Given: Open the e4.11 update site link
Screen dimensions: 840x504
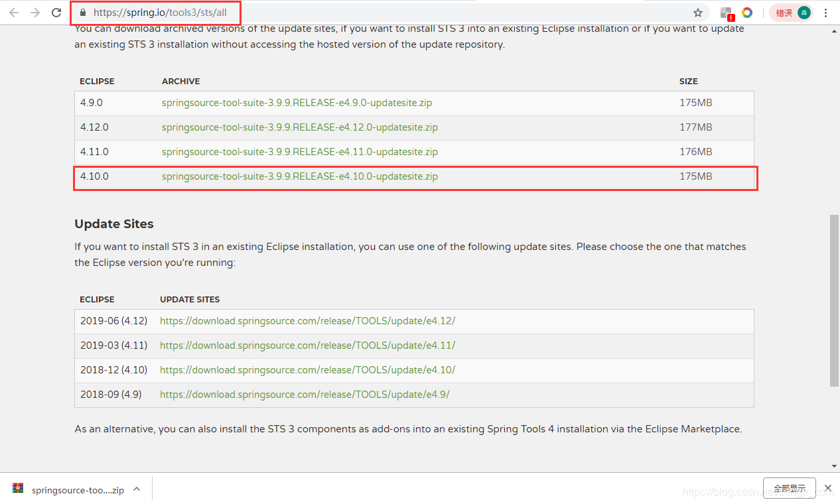Looking at the screenshot, I should tap(307, 346).
